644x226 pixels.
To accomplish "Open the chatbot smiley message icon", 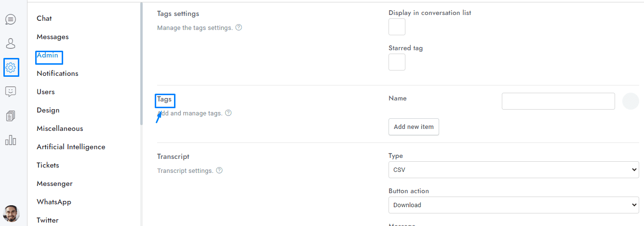I will click(11, 91).
